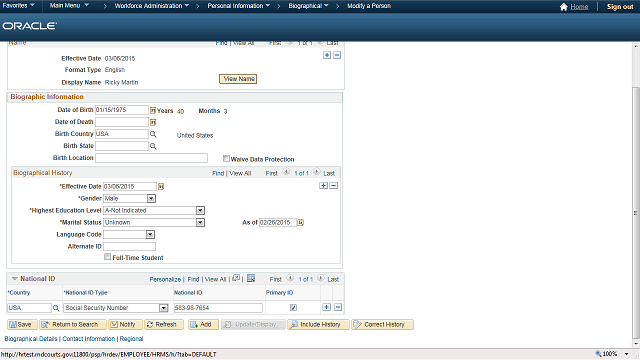Screen dimensions: 640x360
Task: Click Correct History button
Action: pyautogui.click(x=382, y=324)
